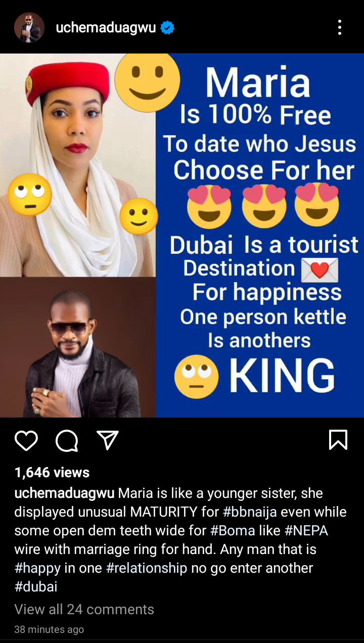This screenshot has height=643, width=364.
Task: Tap the woman in red hat photo
Action: 78,165
